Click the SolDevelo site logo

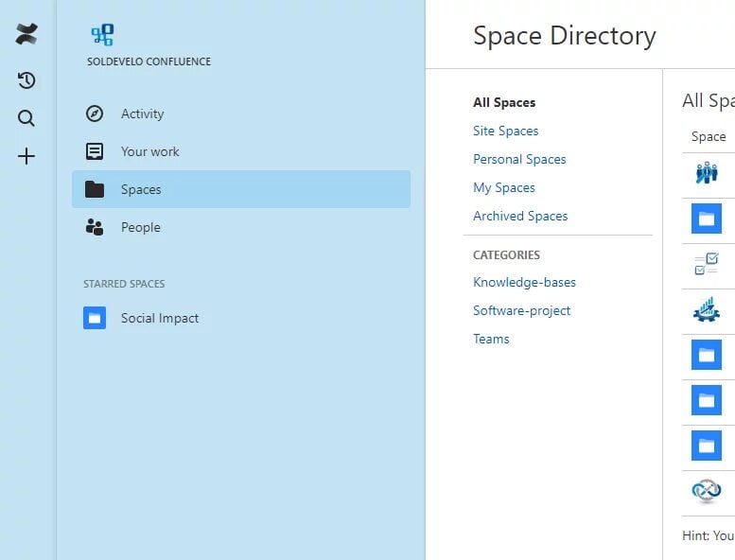(103, 35)
